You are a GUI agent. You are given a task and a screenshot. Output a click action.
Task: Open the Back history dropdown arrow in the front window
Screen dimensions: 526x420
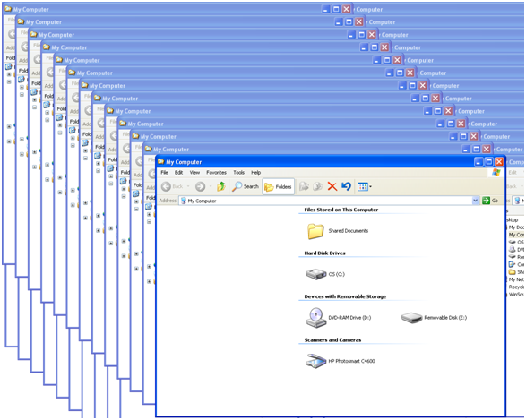pos(188,186)
